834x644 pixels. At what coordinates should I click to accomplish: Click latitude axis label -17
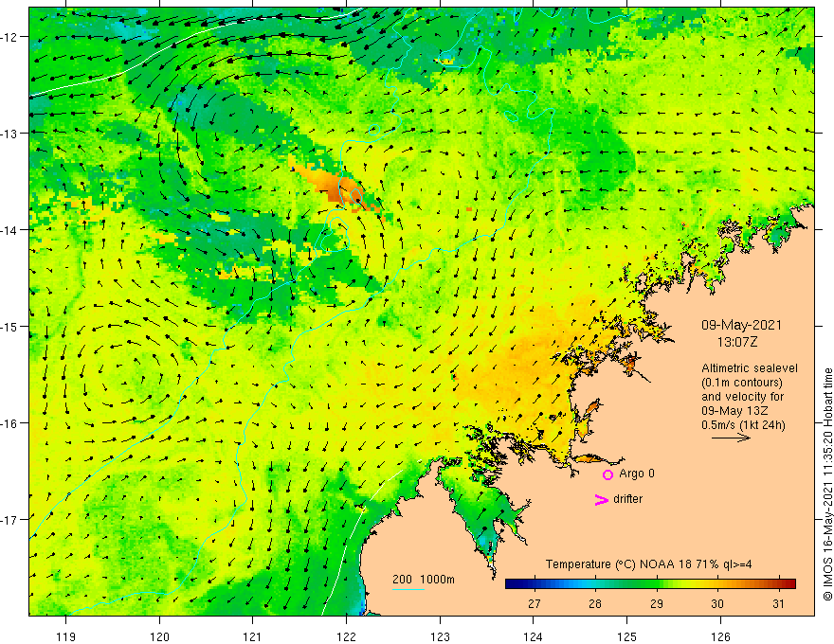(10, 520)
